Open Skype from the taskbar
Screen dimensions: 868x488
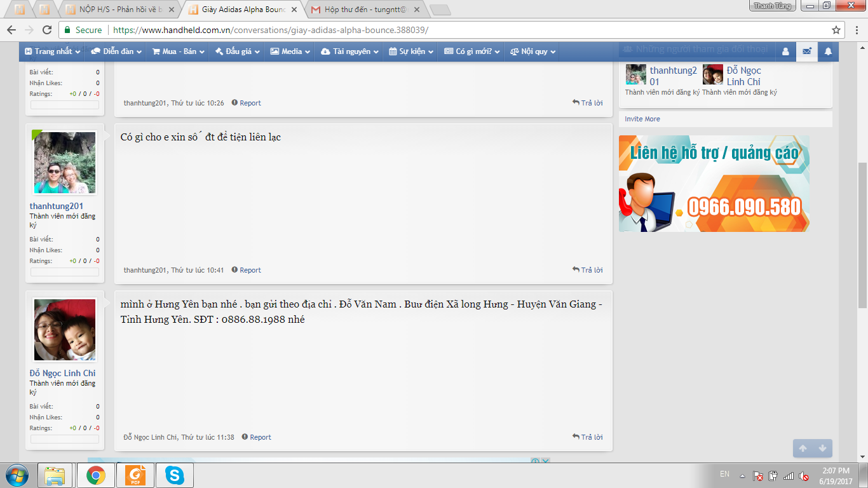click(174, 475)
